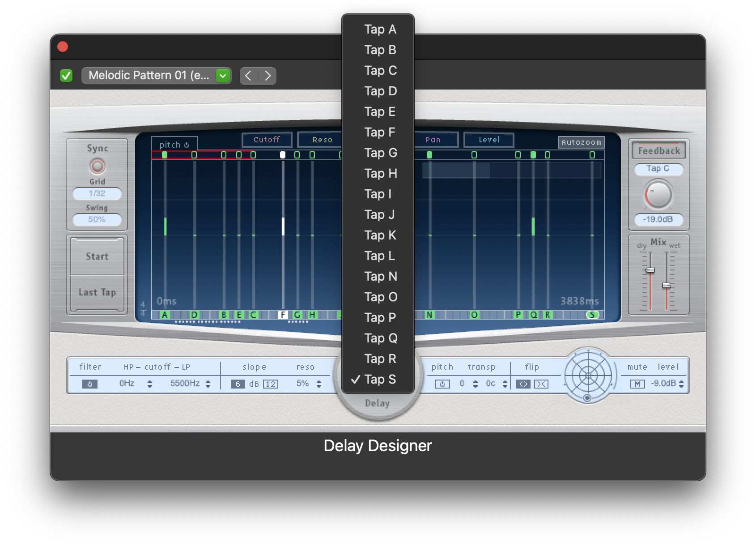Go to the previous preset
Viewport: 756px width, 547px height.
coord(249,76)
